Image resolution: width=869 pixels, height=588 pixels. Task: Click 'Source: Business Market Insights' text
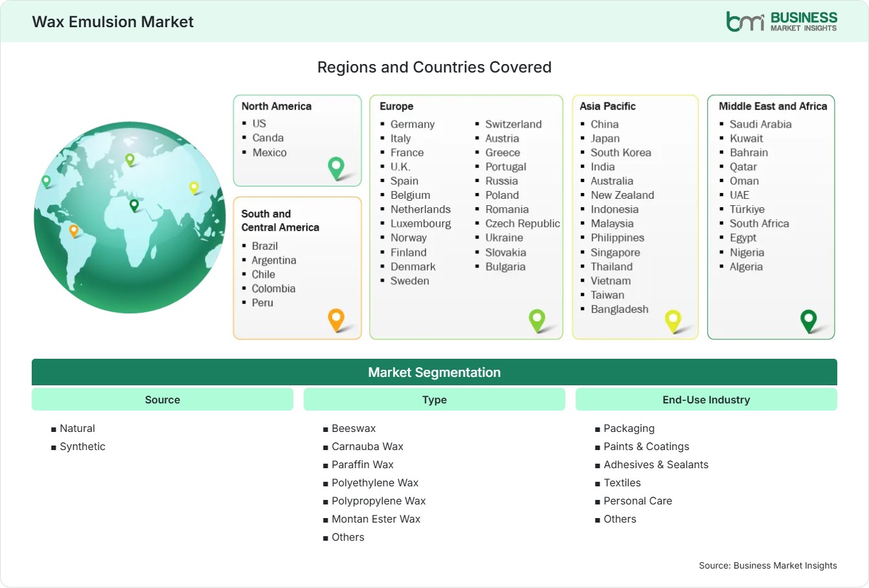pyautogui.click(x=768, y=565)
